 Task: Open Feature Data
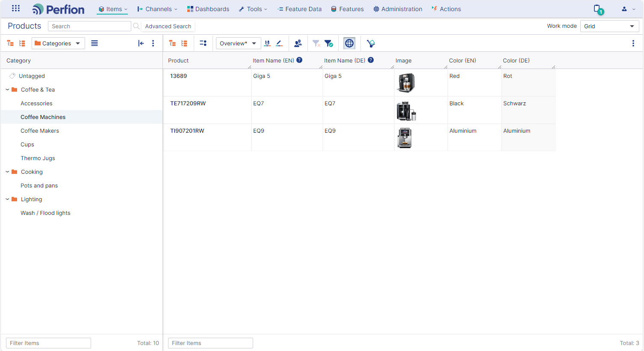click(x=299, y=9)
